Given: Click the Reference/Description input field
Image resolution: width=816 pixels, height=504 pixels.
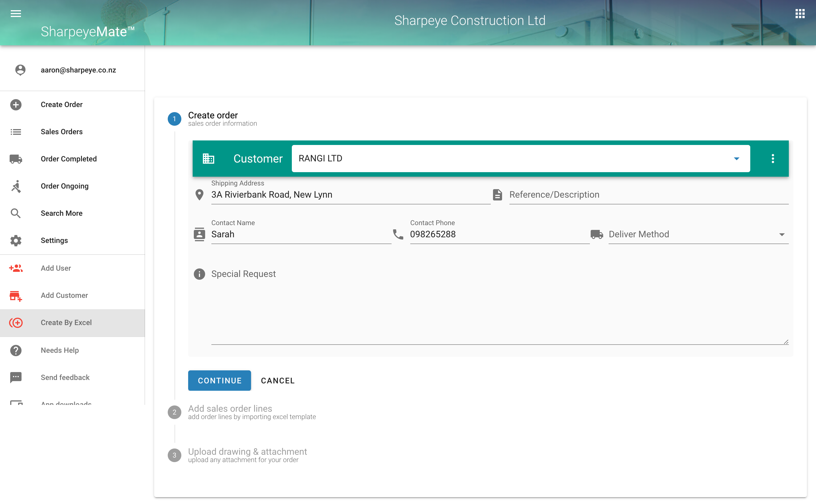Looking at the screenshot, I should 648,195.
